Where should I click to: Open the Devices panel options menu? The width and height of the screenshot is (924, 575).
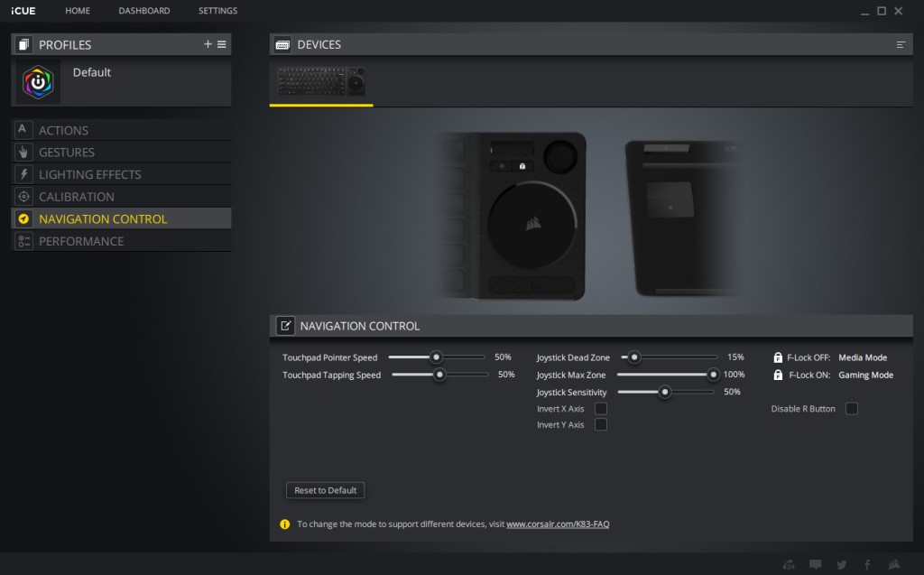coord(901,45)
